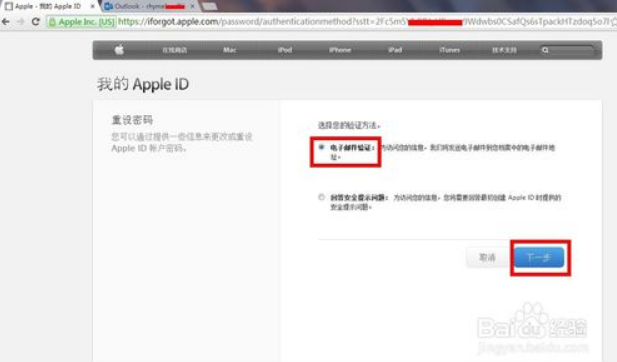
Task: Click the gray cancel button
Action: 488,258
